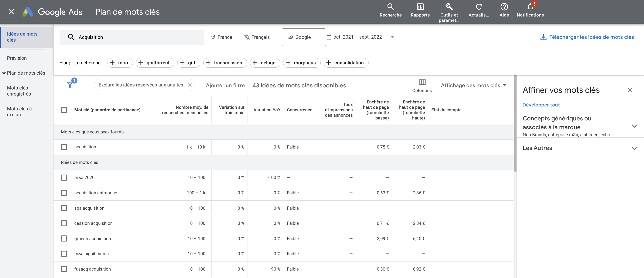Go to Prévision in the sidebar
Image resolution: width=644 pixels, height=278 pixels.
coord(17,58)
